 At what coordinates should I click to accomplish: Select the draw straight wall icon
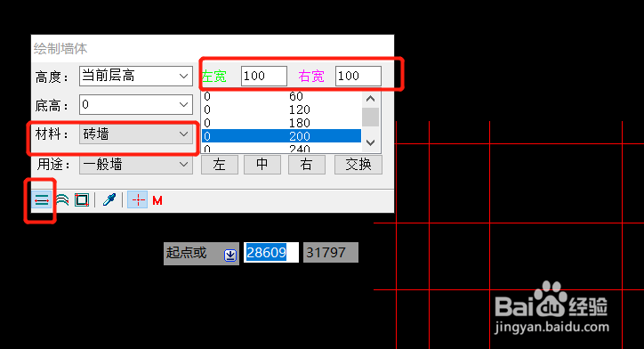tap(42, 200)
